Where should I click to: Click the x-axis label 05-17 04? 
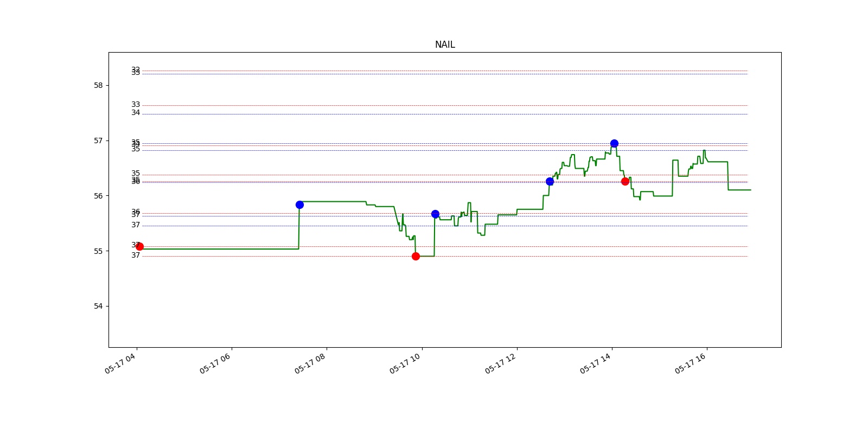(120, 363)
